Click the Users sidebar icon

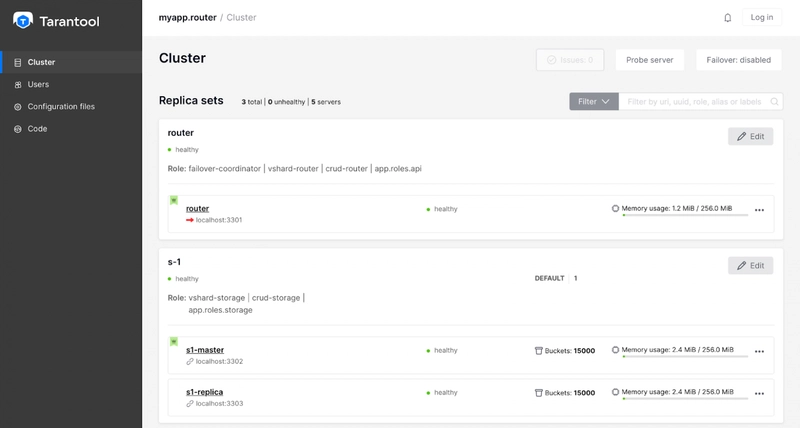point(17,84)
